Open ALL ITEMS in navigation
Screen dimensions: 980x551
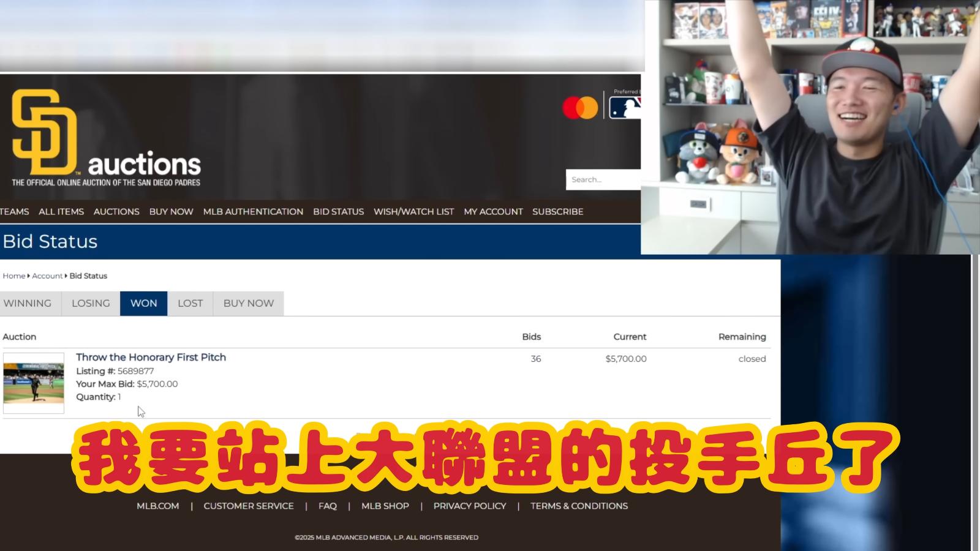click(61, 211)
